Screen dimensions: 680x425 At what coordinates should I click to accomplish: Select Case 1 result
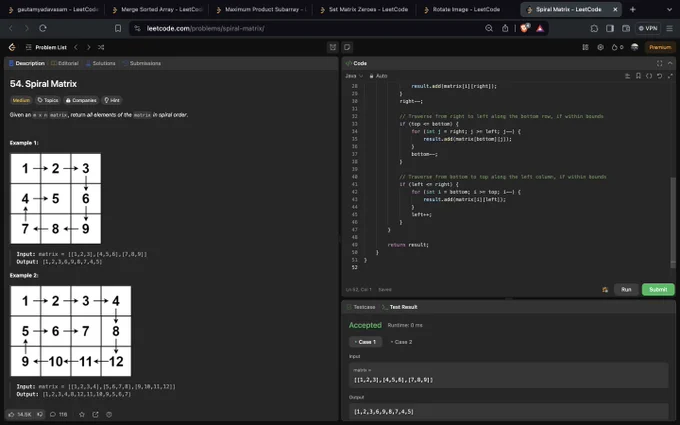(x=365, y=342)
